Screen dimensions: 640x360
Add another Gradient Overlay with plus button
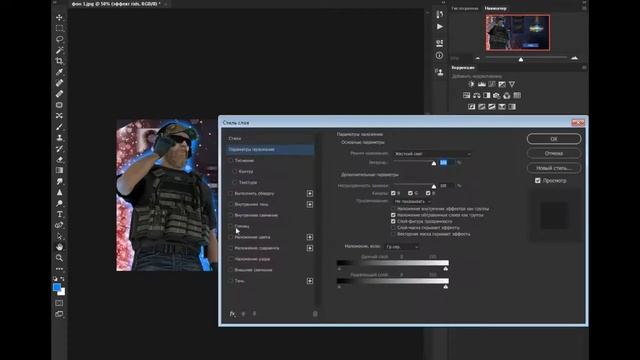pos(310,248)
